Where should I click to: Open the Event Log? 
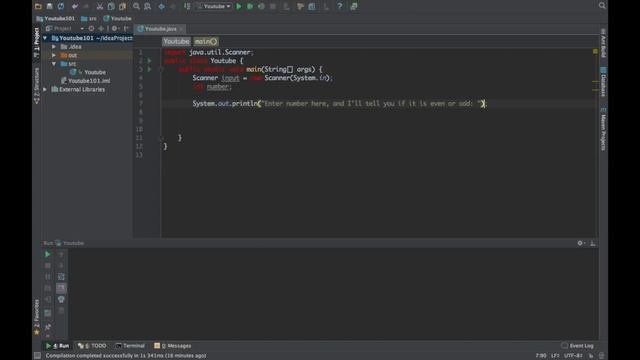pyautogui.click(x=578, y=346)
